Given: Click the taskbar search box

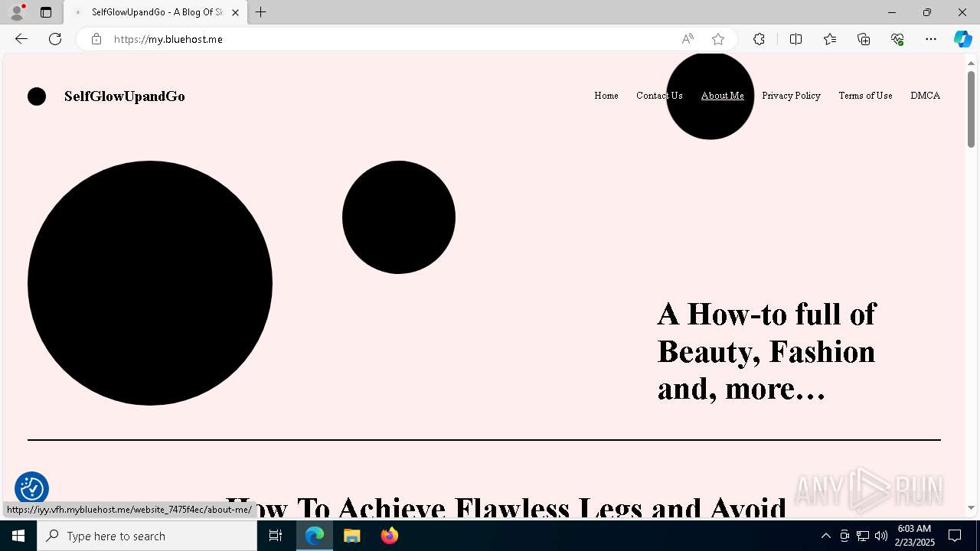Looking at the screenshot, I should point(147,536).
